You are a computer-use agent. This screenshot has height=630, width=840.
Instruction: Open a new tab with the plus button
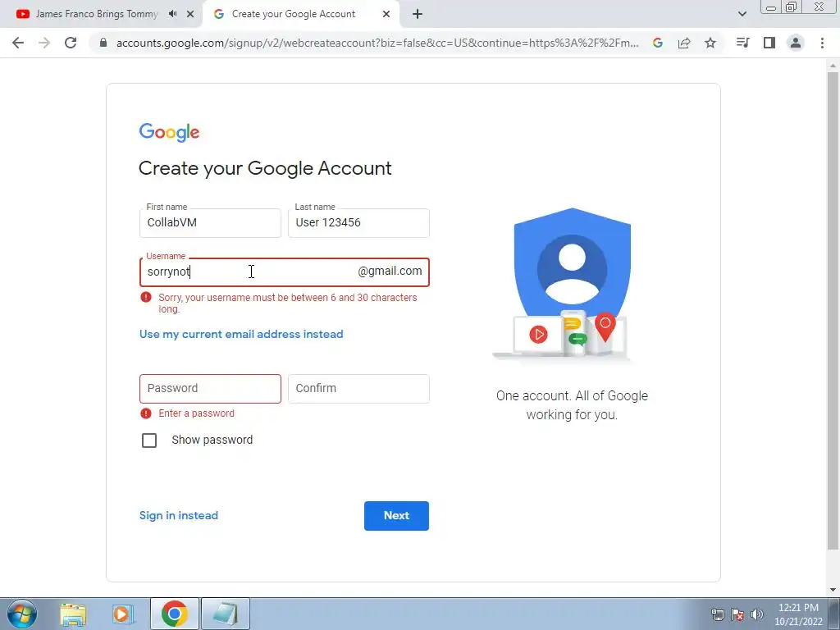(418, 14)
